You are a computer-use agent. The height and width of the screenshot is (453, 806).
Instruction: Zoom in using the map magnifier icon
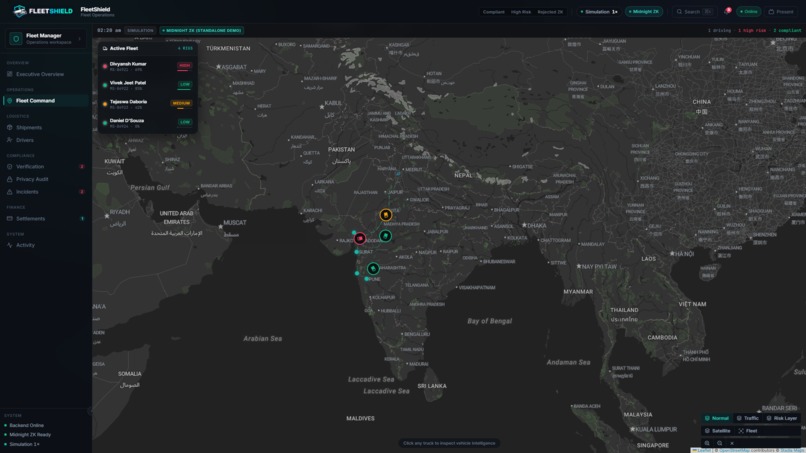point(707,443)
